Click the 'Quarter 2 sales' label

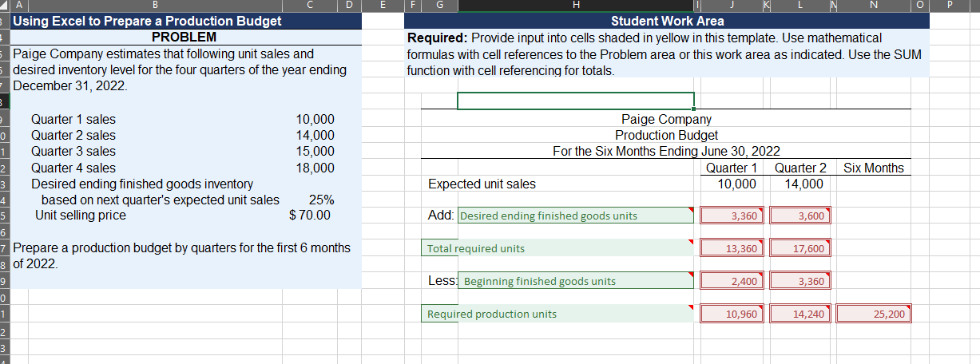tap(73, 135)
